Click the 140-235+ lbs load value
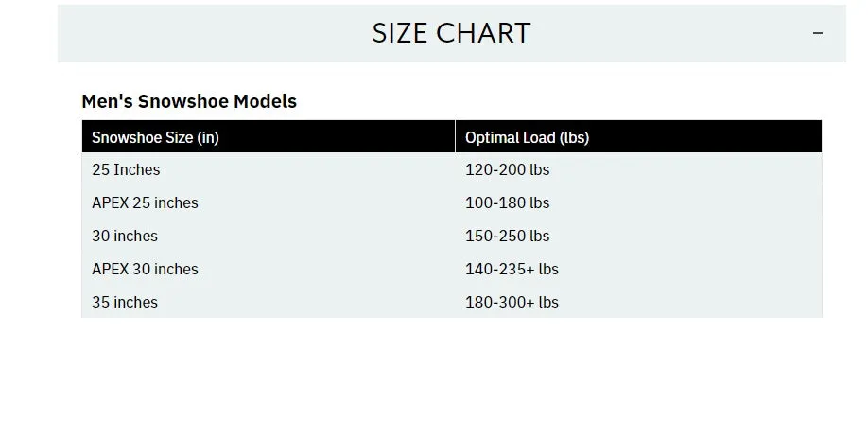This screenshot has width=868, height=422. click(512, 270)
